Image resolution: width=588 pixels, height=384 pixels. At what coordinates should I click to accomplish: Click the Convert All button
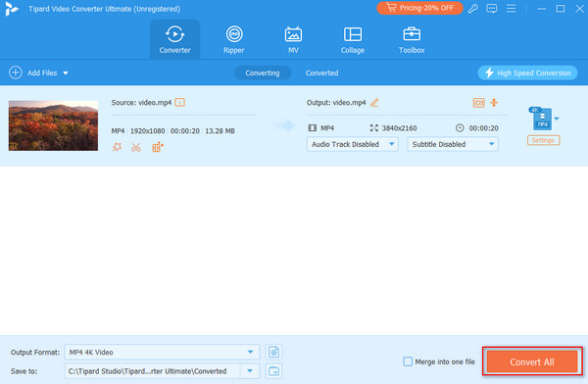532,361
